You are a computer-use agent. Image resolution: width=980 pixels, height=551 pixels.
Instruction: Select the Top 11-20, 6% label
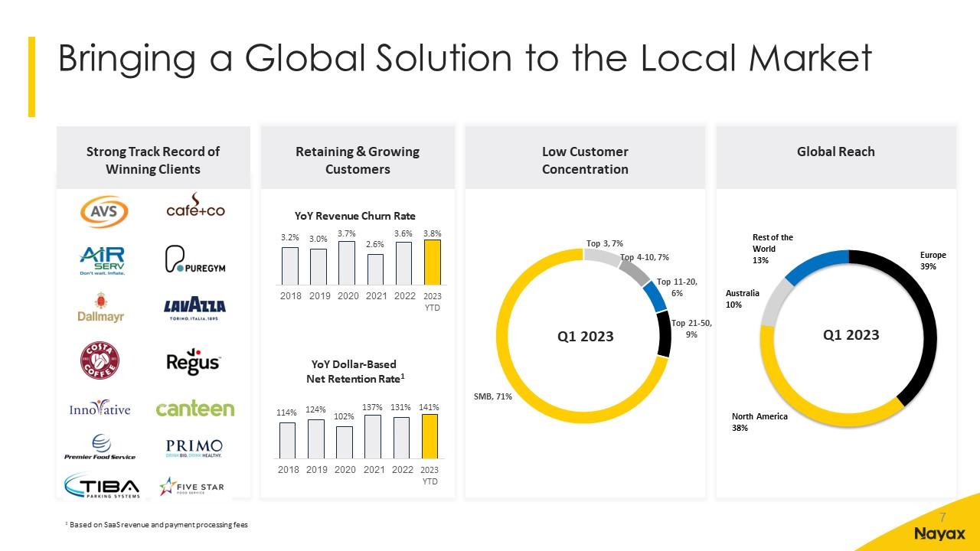click(x=677, y=287)
